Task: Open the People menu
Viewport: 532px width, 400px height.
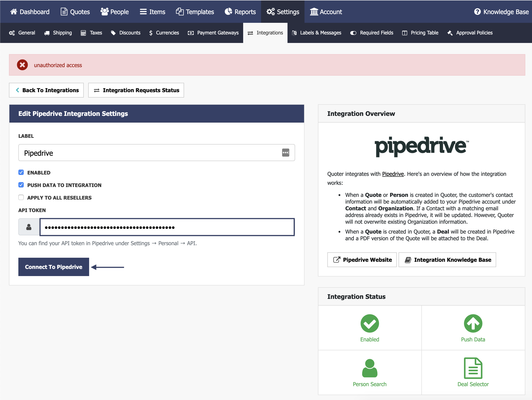Action: click(114, 12)
